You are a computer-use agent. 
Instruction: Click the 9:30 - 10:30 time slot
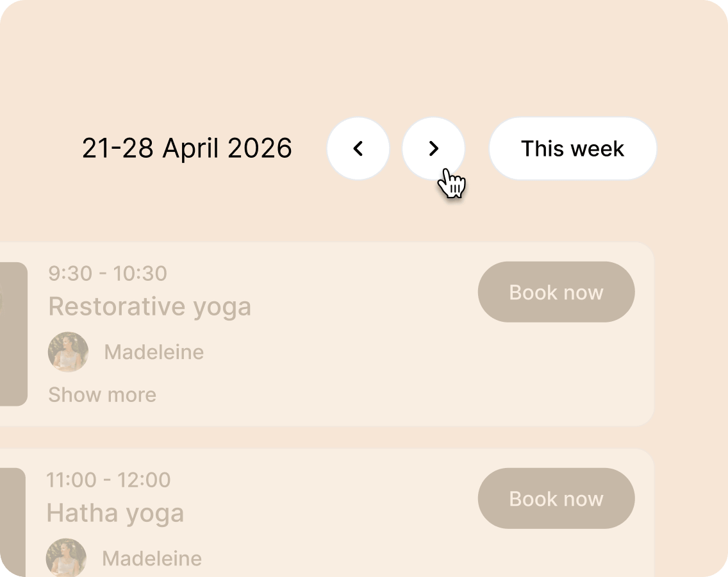[x=107, y=273]
